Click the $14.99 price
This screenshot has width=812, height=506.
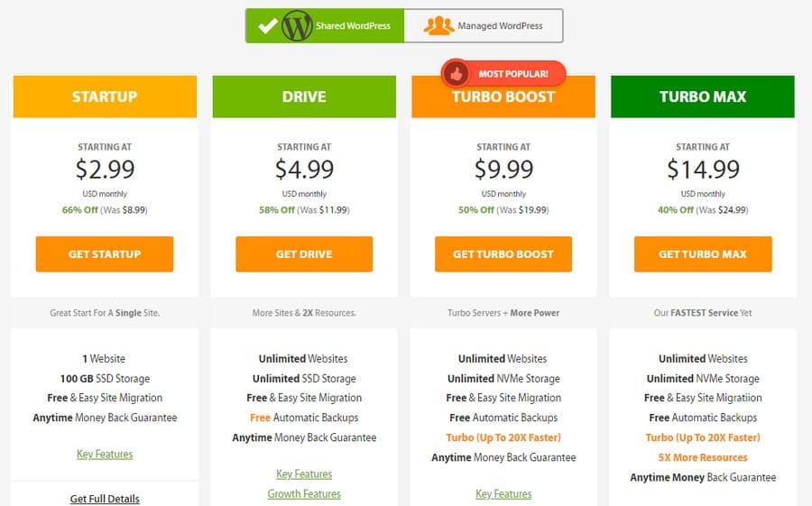703,170
